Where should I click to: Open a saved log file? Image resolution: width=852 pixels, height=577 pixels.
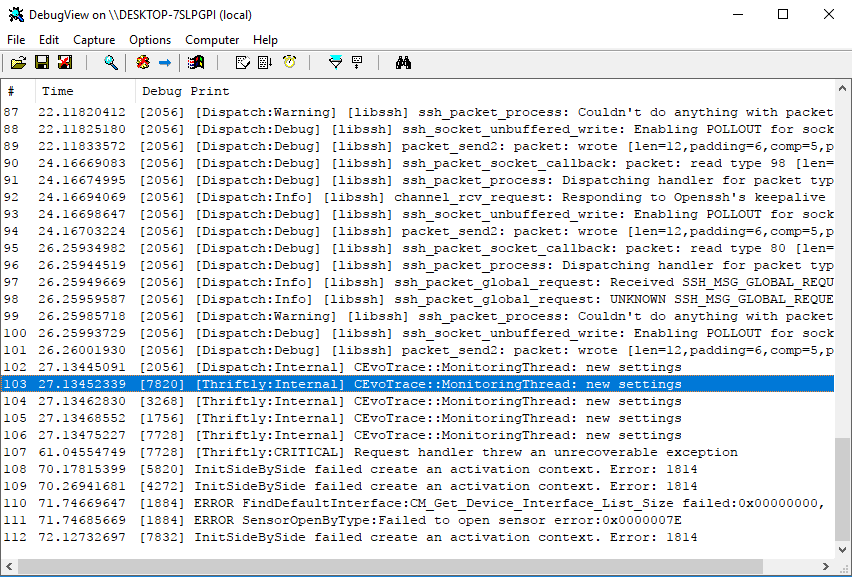point(18,61)
